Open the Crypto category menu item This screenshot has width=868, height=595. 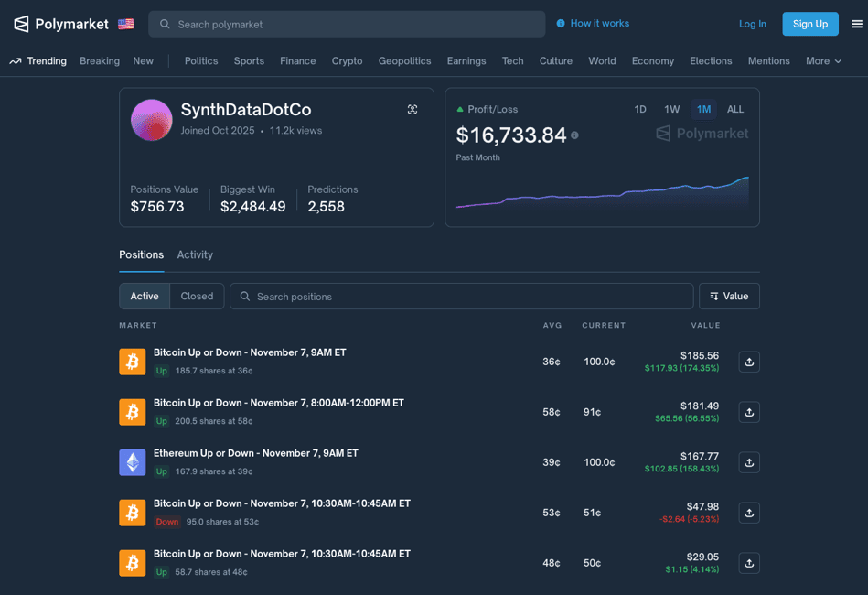tap(347, 61)
